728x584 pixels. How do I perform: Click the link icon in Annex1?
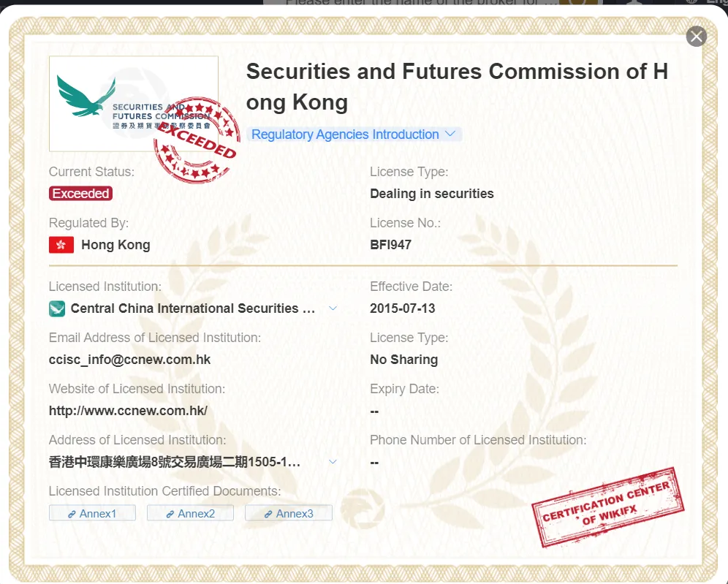click(x=72, y=514)
